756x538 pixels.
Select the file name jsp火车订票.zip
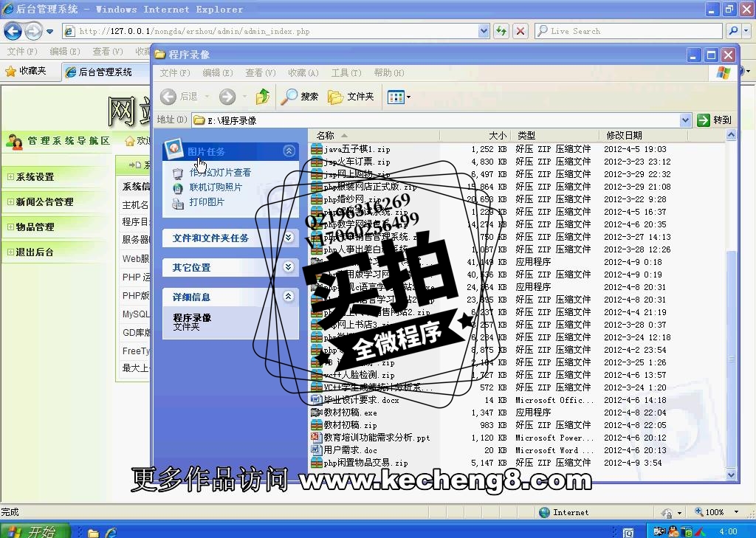(x=357, y=162)
